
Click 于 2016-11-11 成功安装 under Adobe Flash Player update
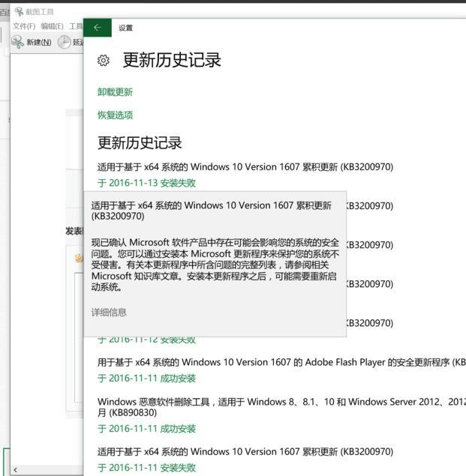click(x=146, y=379)
